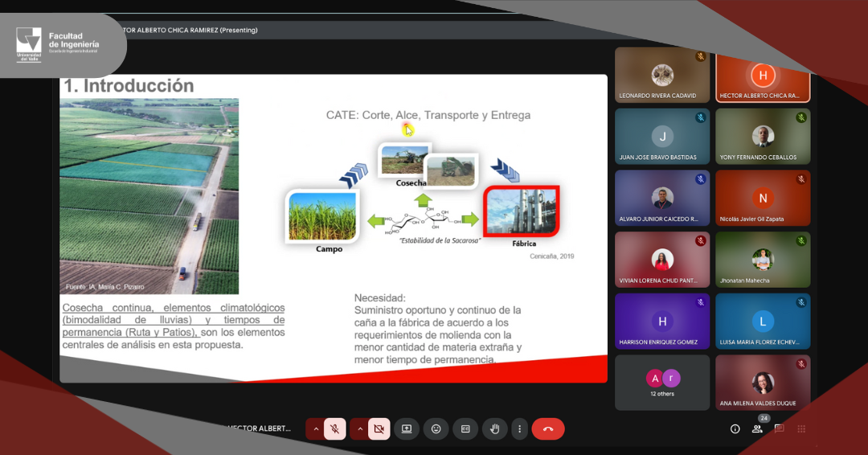
Task: Turn on the camera from the toolbar
Action: pyautogui.click(x=379, y=429)
